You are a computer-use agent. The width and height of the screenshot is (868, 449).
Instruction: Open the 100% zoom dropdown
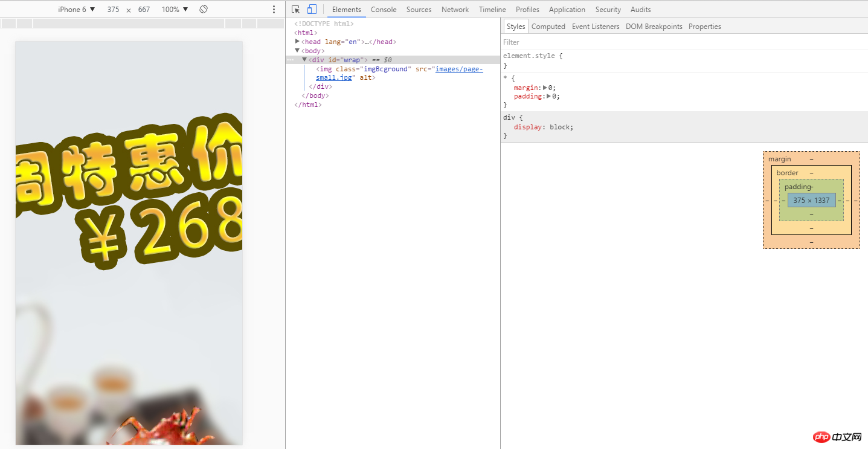point(175,10)
